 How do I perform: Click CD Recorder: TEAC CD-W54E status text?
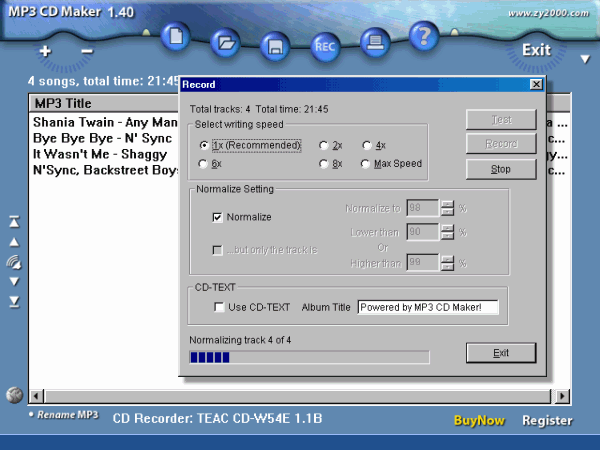217,419
